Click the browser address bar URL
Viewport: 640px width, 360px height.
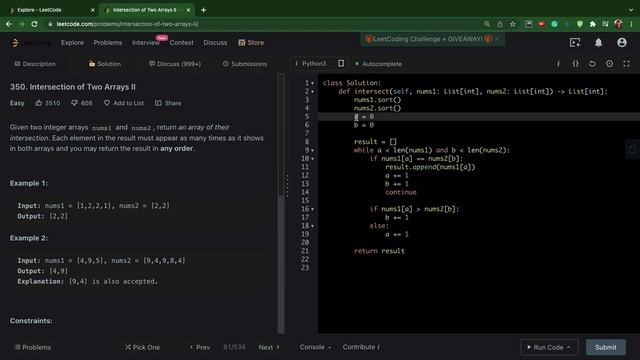[127, 24]
